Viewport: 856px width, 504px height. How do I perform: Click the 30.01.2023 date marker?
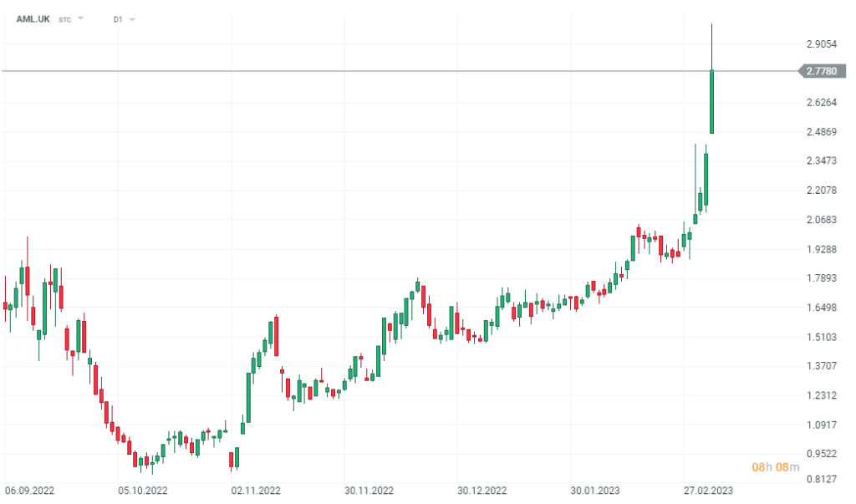pos(595,491)
